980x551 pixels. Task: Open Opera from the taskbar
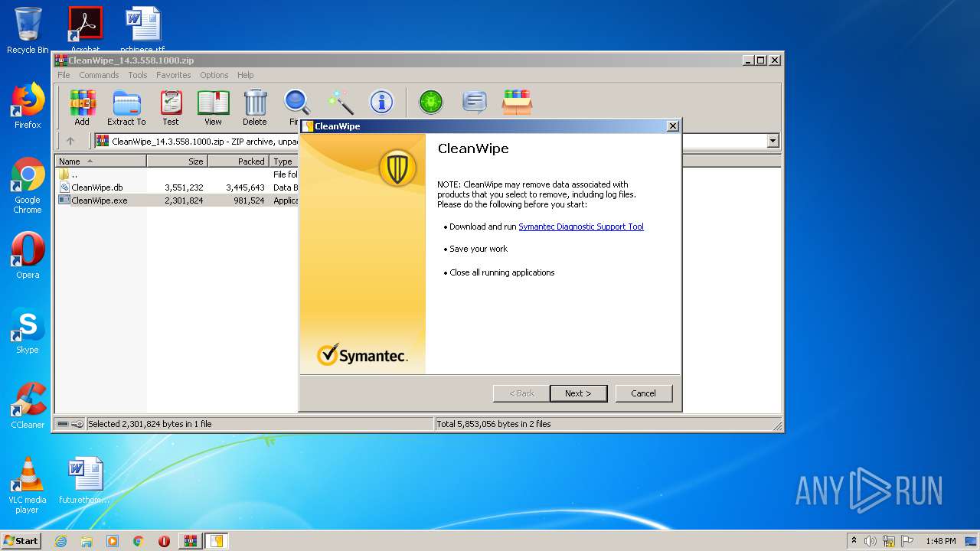[164, 541]
